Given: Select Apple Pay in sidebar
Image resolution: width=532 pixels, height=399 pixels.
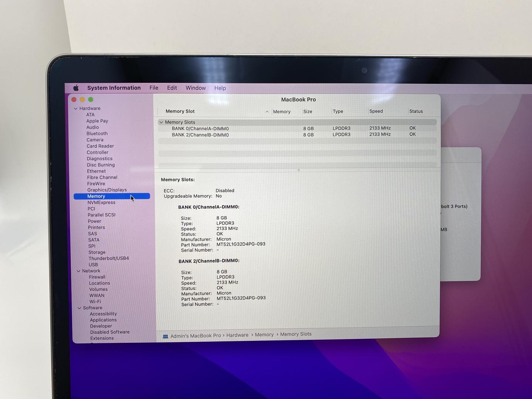Looking at the screenshot, I should click(x=97, y=121).
